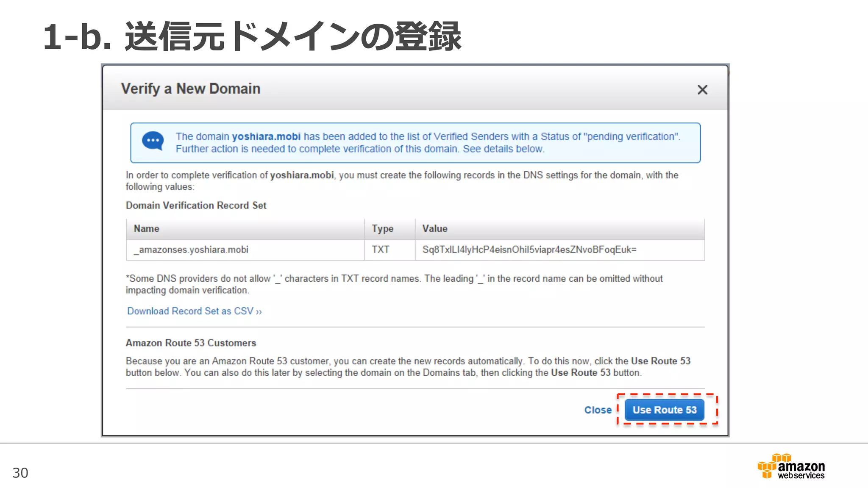The width and height of the screenshot is (868, 488).
Task: Click Domain Verification Record Set heading
Action: coord(196,205)
